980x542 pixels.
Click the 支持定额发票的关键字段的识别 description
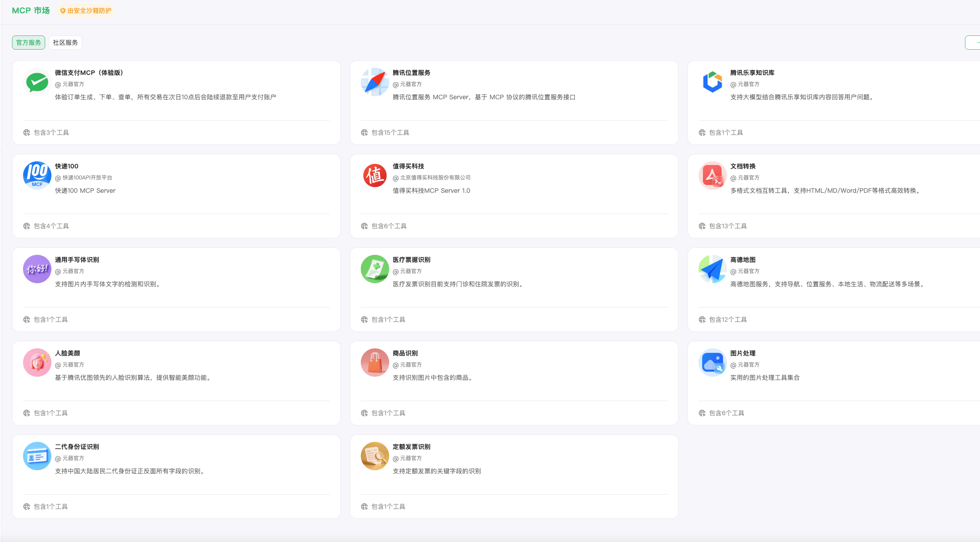click(437, 471)
